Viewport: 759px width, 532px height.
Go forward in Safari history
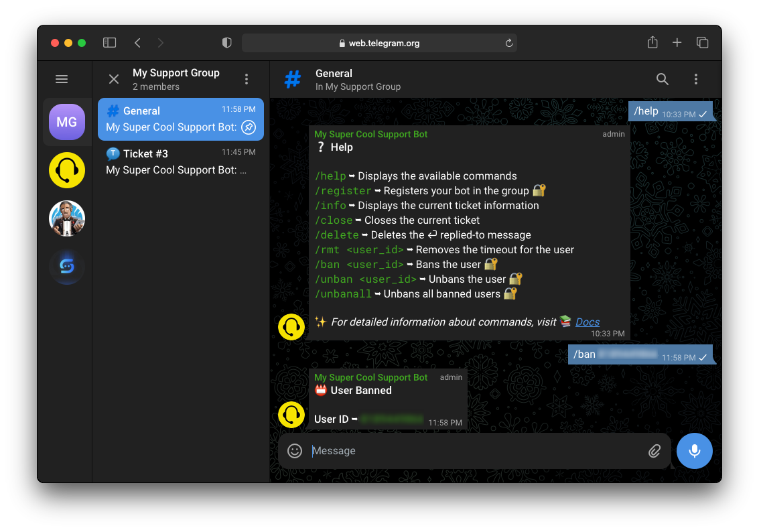[161, 43]
